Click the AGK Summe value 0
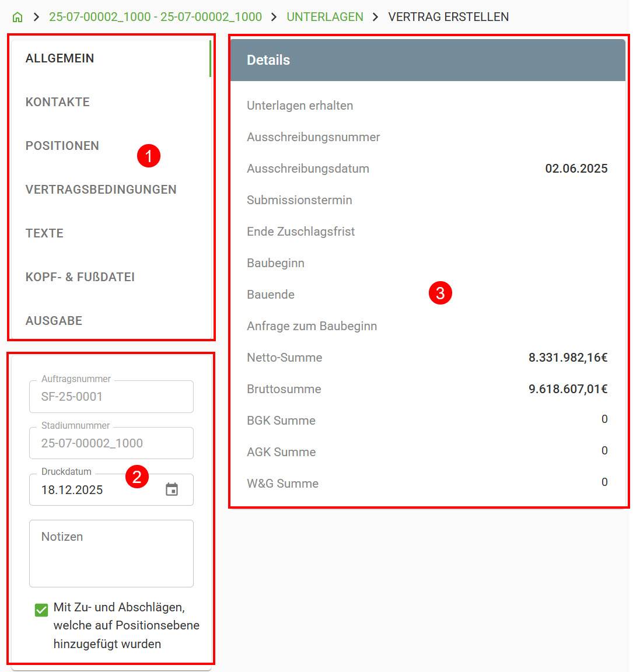This screenshot has width=633, height=672. (x=604, y=450)
